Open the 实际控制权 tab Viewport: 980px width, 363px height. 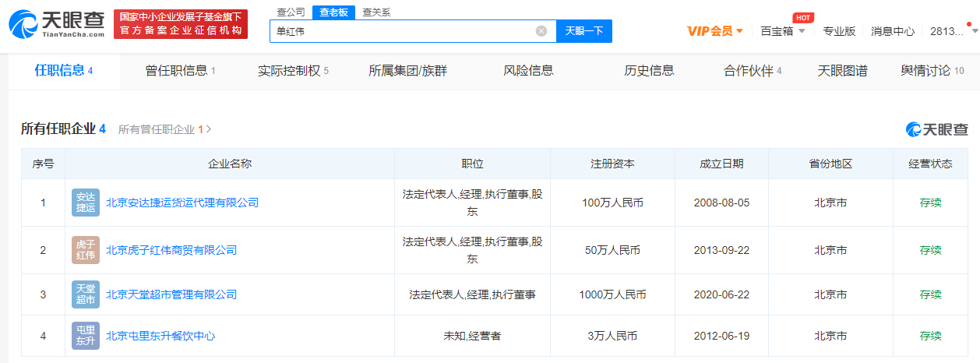pos(293,71)
